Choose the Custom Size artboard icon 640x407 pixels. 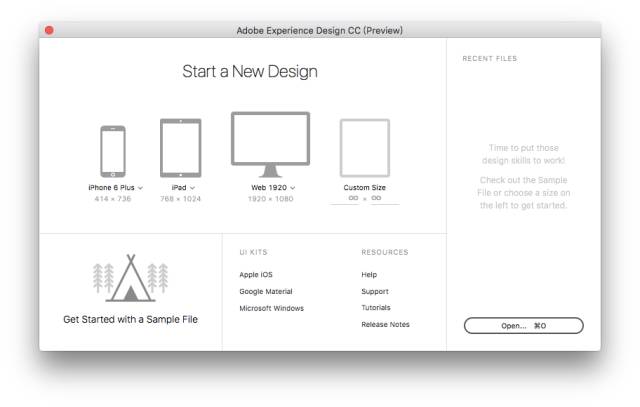pos(364,148)
